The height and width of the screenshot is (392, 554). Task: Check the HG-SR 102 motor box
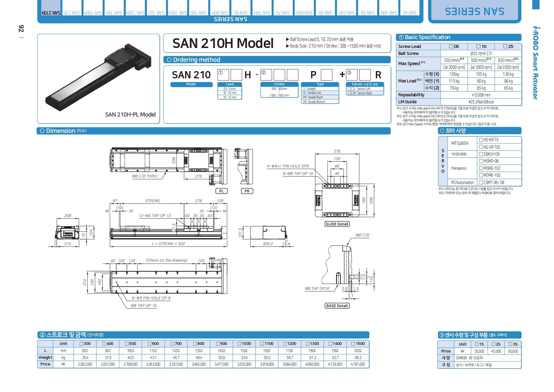coord(481,147)
